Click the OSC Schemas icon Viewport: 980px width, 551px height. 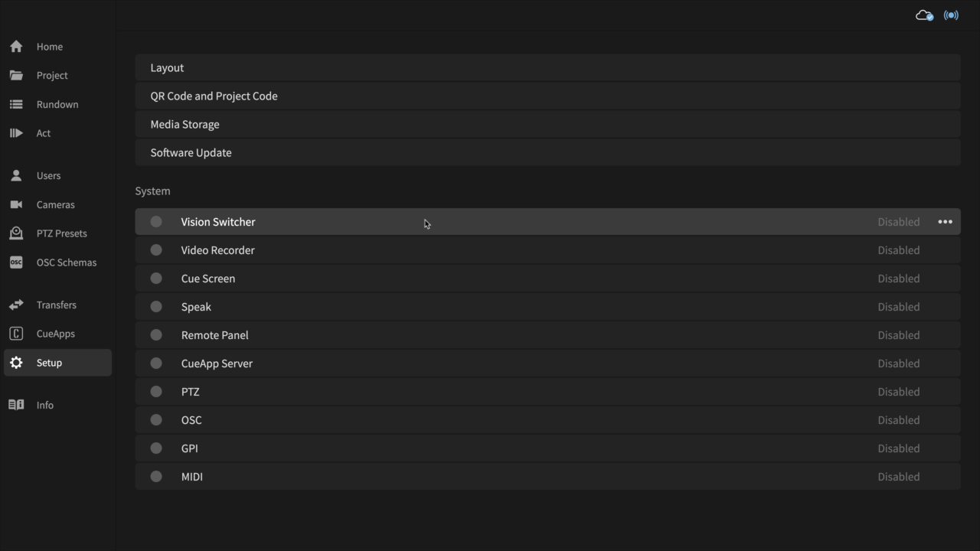pos(16,262)
